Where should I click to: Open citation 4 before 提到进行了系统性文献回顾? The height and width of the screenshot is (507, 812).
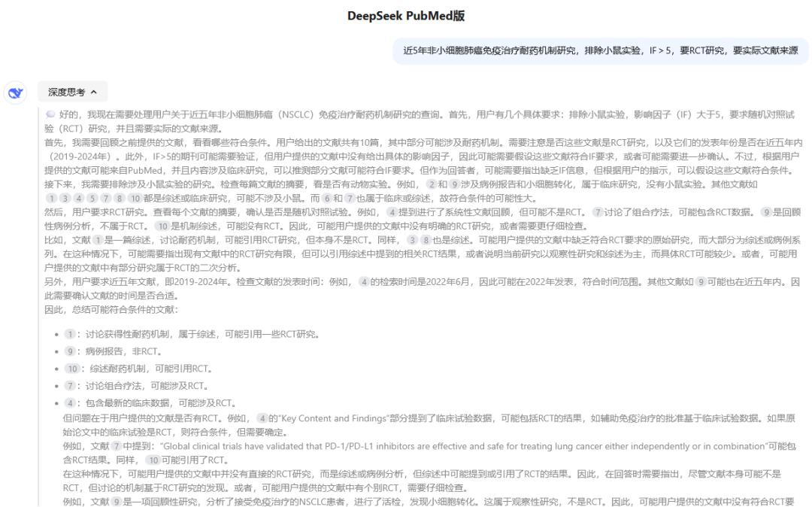[392, 212]
